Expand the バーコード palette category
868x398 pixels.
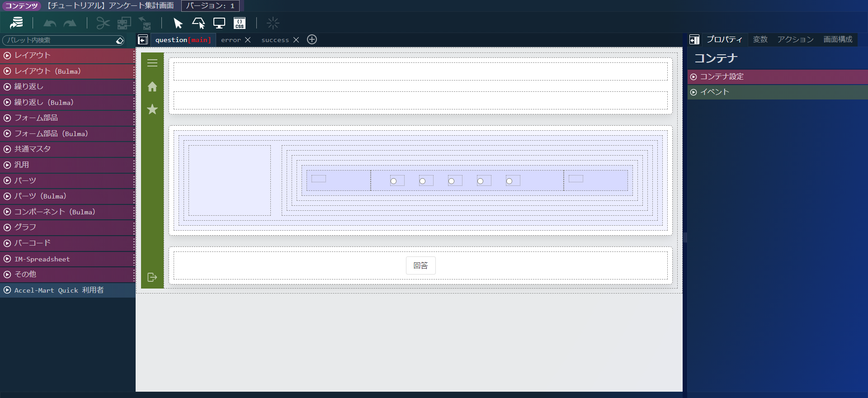click(x=67, y=243)
